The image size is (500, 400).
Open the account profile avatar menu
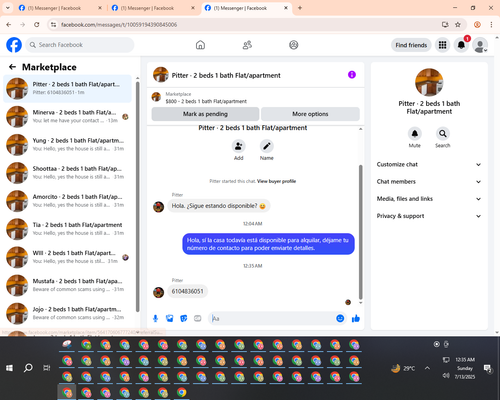pos(480,45)
